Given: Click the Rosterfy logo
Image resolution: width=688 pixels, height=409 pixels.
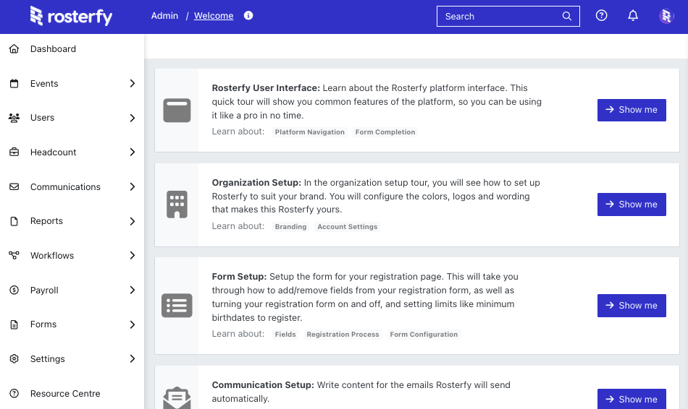Looking at the screenshot, I should point(71,16).
